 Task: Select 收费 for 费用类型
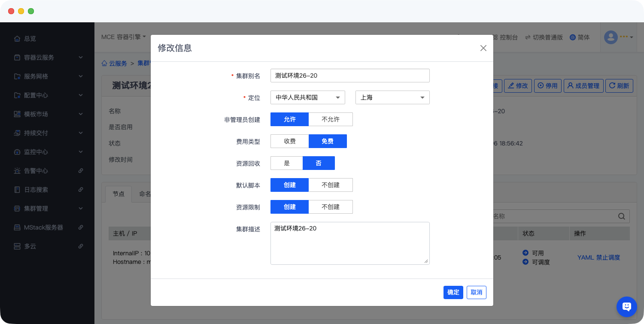click(289, 141)
